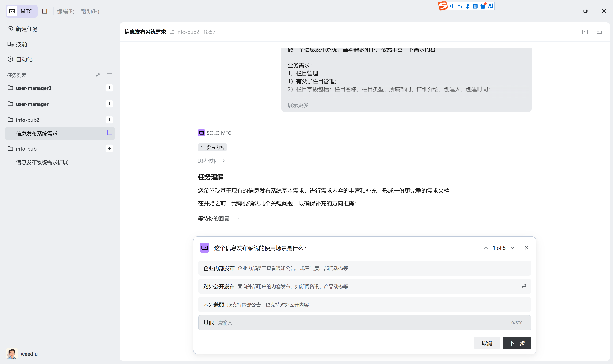This screenshot has height=364, width=613.
Task: Toggle right side panel icon in header
Action: point(600,32)
